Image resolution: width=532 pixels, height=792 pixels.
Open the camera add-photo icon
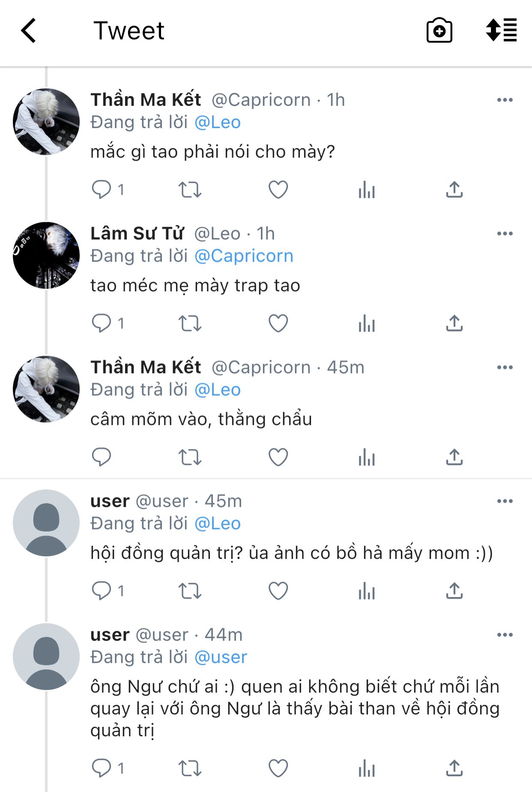(439, 30)
